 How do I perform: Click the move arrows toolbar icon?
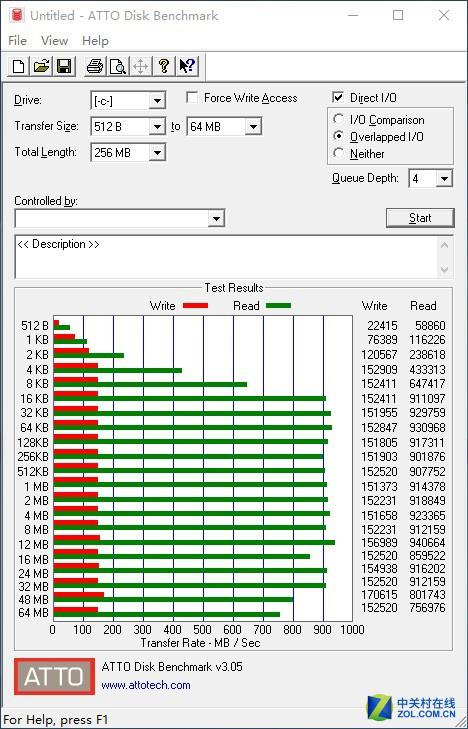[x=140, y=66]
